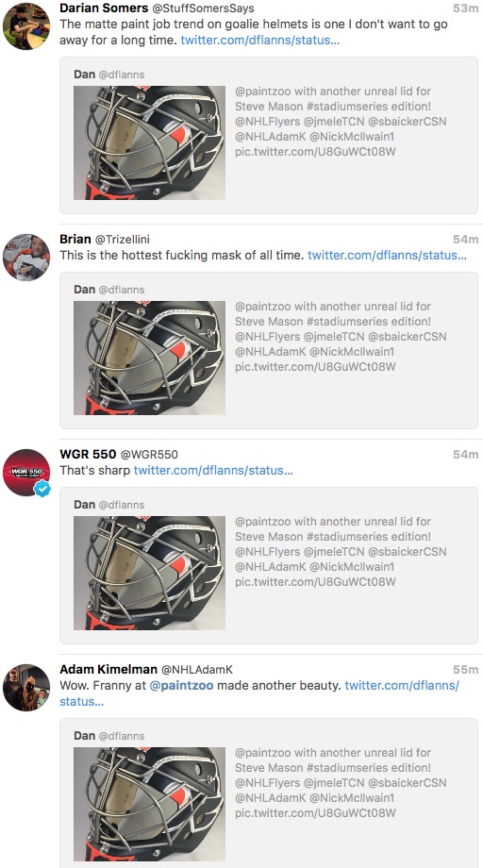Follow the status link after "That's sharp"
The height and width of the screenshot is (868, 483).
pyautogui.click(x=213, y=471)
